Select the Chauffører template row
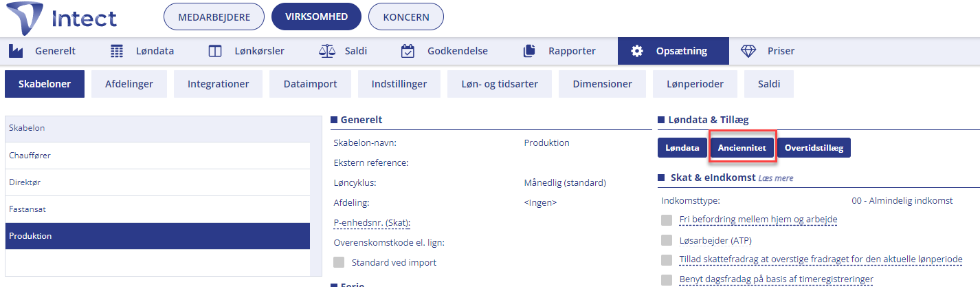The width and height of the screenshot is (980, 287). click(158, 156)
